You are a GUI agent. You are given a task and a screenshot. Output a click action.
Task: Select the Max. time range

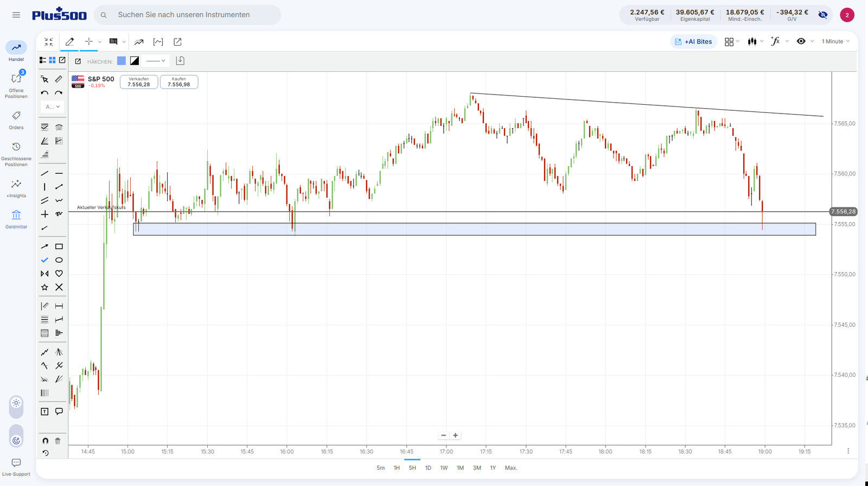click(511, 468)
